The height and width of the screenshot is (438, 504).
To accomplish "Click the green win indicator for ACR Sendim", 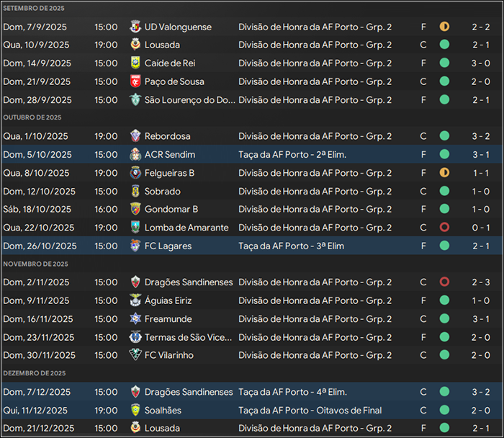I will click(444, 154).
